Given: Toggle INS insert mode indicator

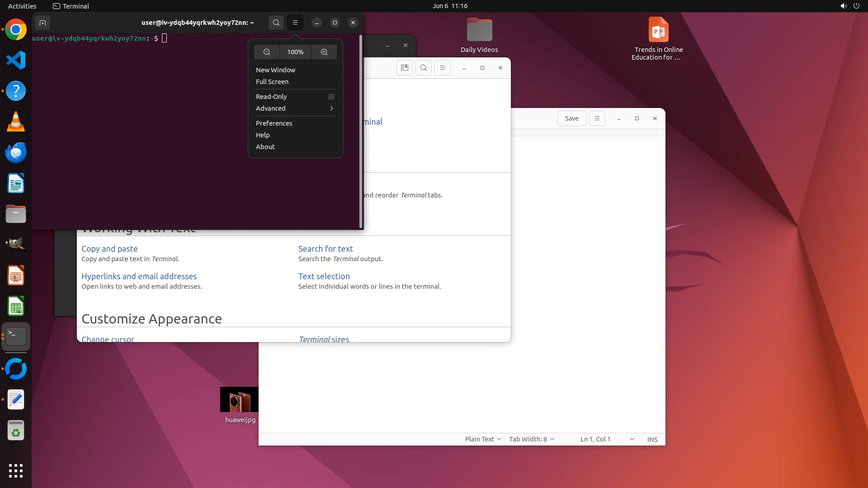Looking at the screenshot, I should [652, 439].
